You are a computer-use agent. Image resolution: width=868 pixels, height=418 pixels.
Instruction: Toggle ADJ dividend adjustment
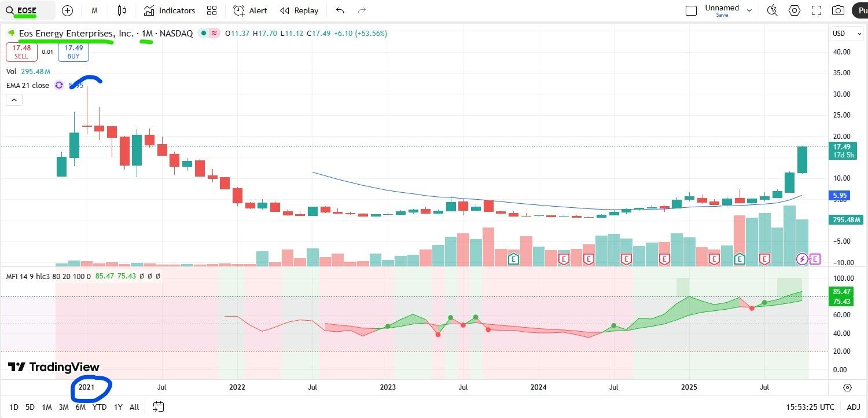tap(854, 407)
